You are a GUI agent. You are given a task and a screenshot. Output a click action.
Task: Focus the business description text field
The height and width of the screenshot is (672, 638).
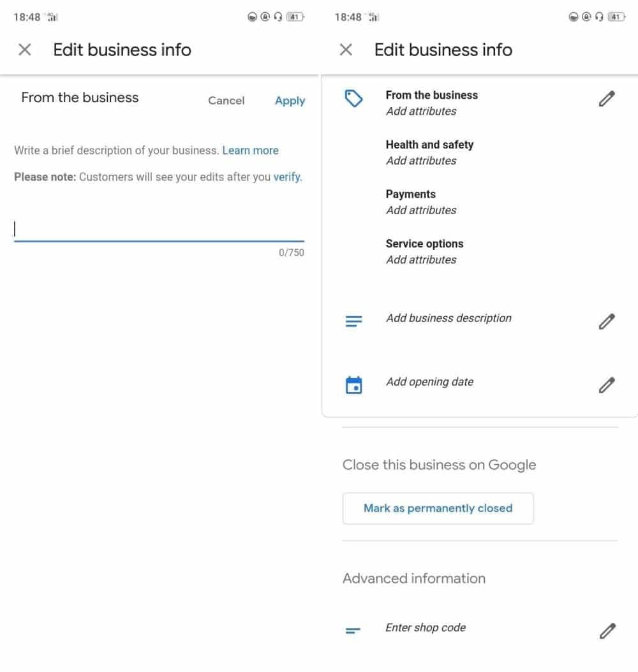(x=159, y=230)
